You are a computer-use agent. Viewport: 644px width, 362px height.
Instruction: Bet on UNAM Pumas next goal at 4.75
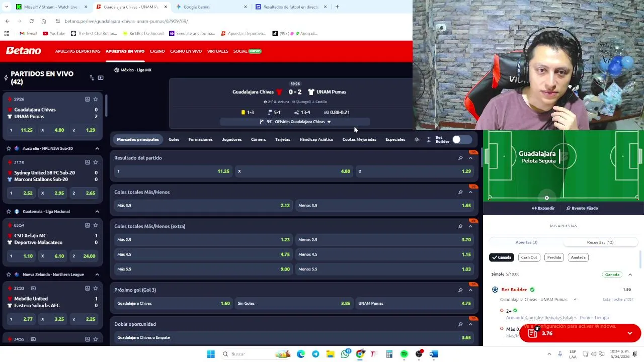pyautogui.click(x=415, y=303)
